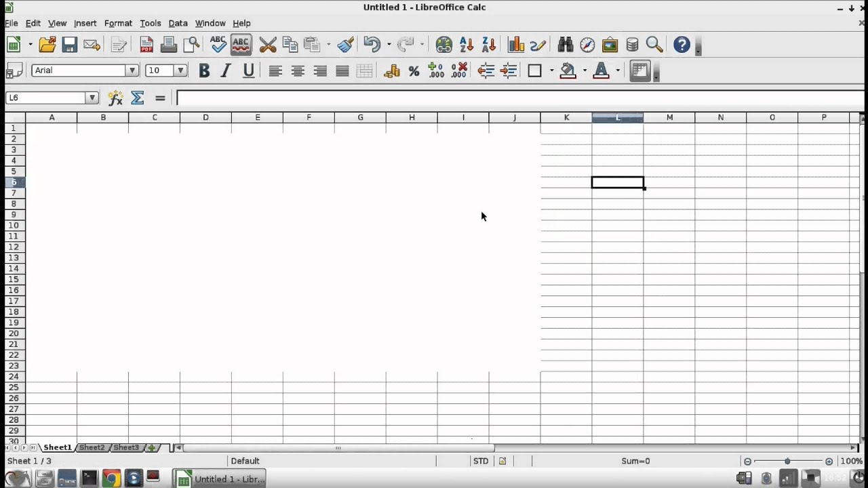Open the Function Wizard
The width and height of the screenshot is (868, 488).
[115, 98]
